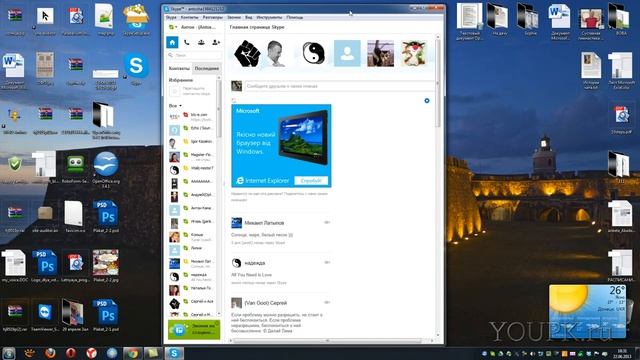This screenshot has height=360, width=640.
Task: Select the cartoon cat avatar in top row
Action: point(413,53)
